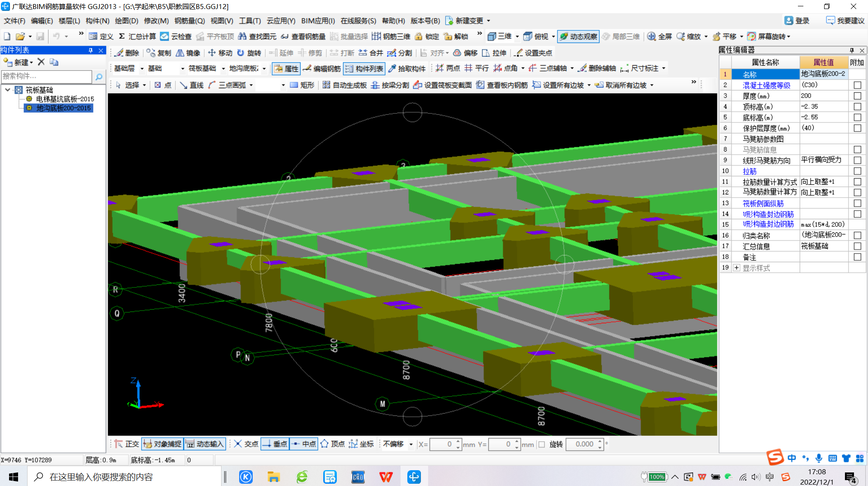Open the 屏幕旋转 dropdown arrow
Screen dimensions: 868x486
tap(788, 37)
